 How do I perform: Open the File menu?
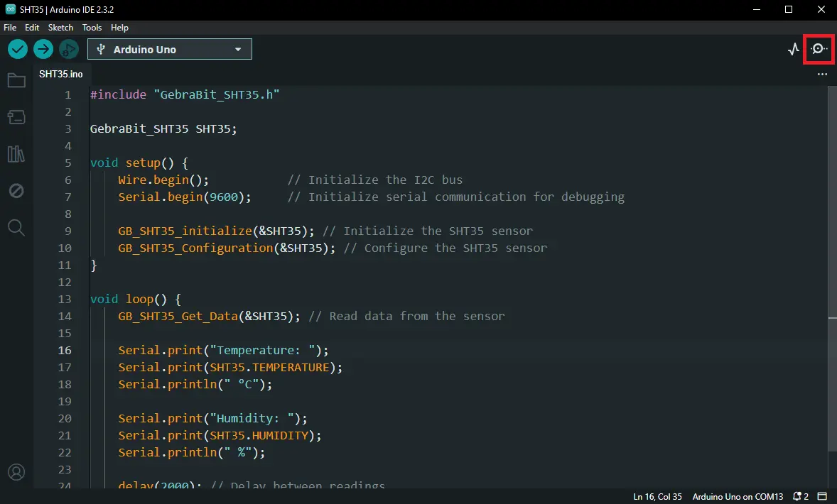click(x=10, y=28)
